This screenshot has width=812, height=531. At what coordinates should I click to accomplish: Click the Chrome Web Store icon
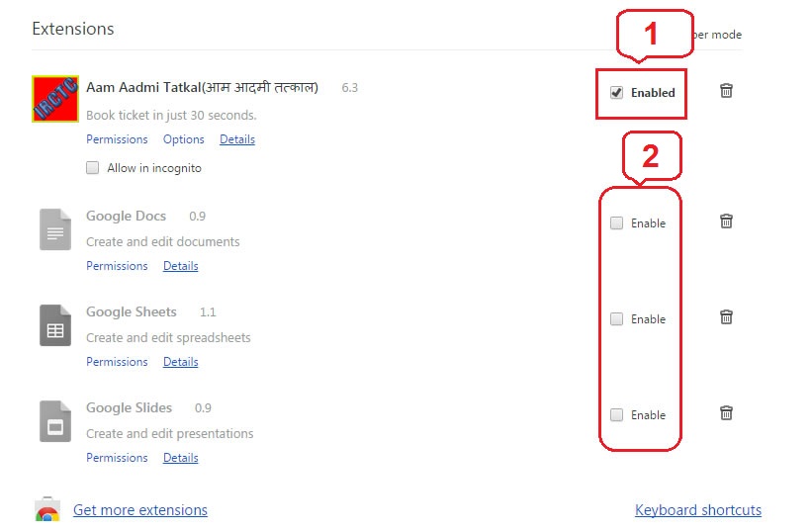pos(46,511)
